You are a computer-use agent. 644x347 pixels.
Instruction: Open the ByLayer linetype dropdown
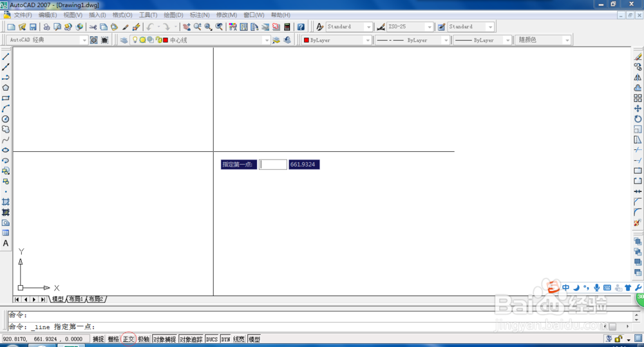point(446,41)
